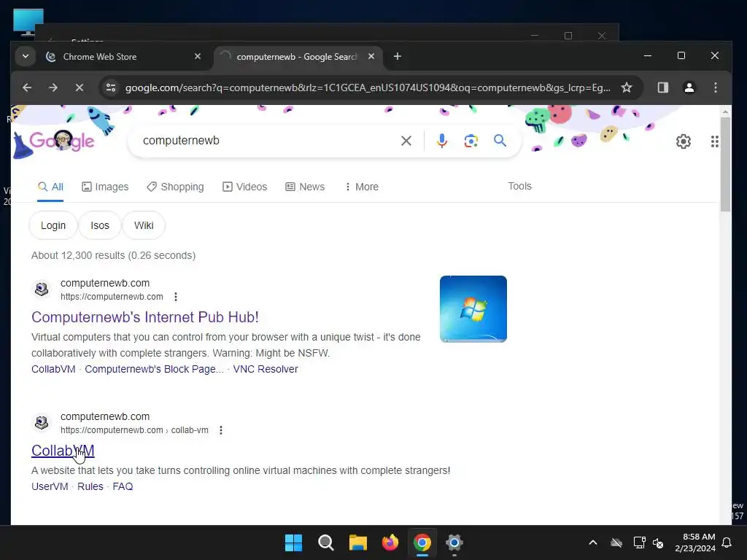Open Settings app from taskbar

tap(454, 542)
